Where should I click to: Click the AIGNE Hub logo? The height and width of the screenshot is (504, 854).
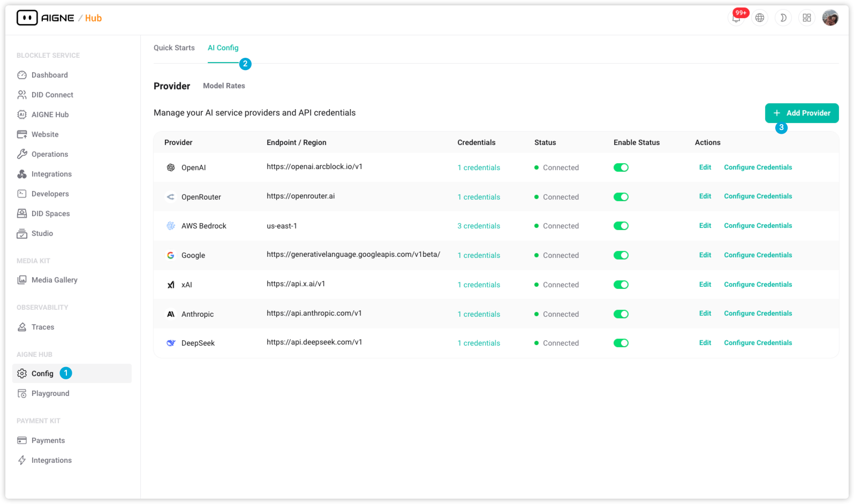[59, 18]
